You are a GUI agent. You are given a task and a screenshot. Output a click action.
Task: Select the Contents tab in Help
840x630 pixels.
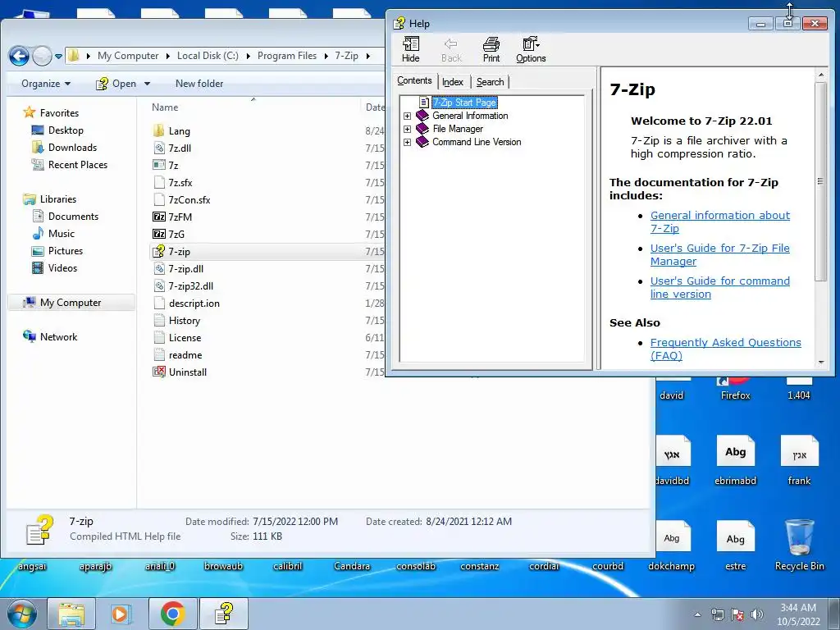[x=414, y=80]
